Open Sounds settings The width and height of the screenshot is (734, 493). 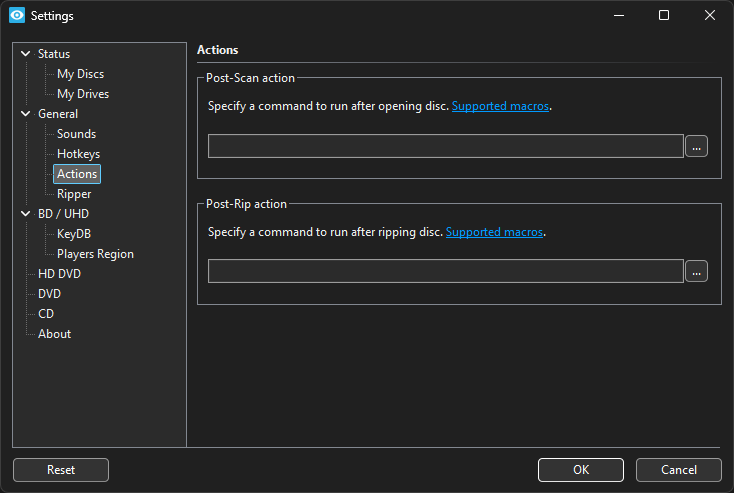point(76,134)
